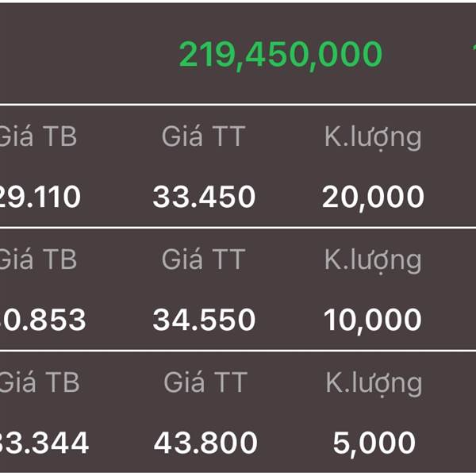Screen dimensions: 476x476
Task: Select the Giá TB label above 29.110
Action: tap(37, 136)
